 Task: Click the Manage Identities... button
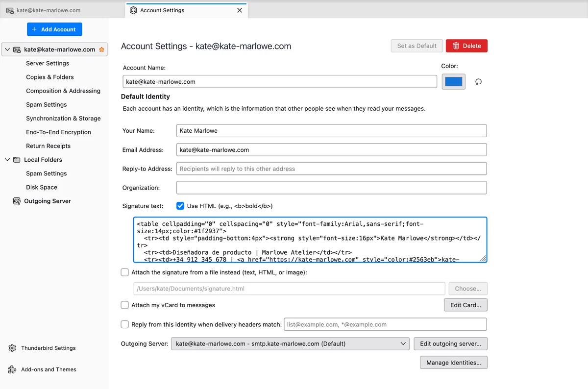pyautogui.click(x=454, y=363)
